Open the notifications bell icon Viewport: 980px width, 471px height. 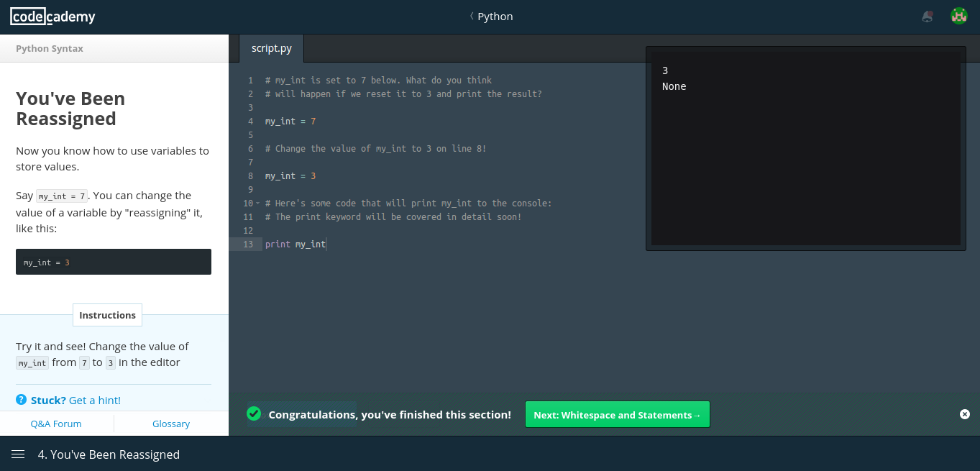point(928,17)
